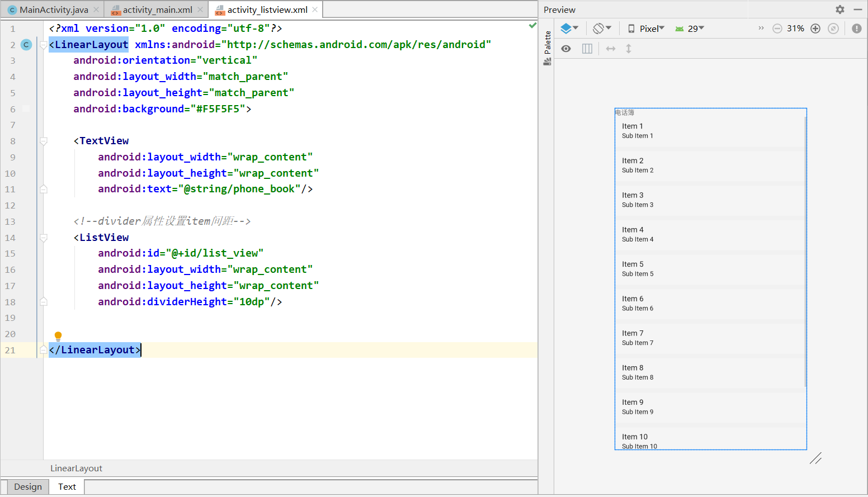Hide the Preview panel with the minus icon
868x497 pixels.
click(858, 10)
